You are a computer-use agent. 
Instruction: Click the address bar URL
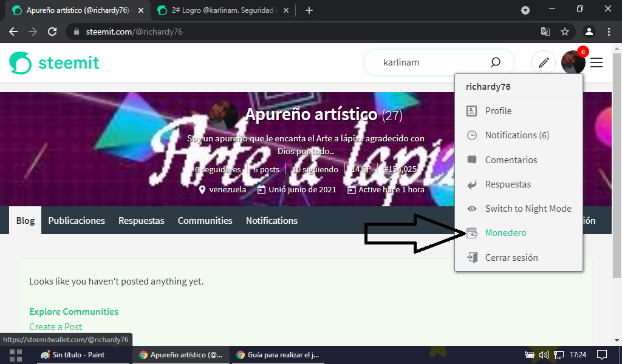coord(134,32)
